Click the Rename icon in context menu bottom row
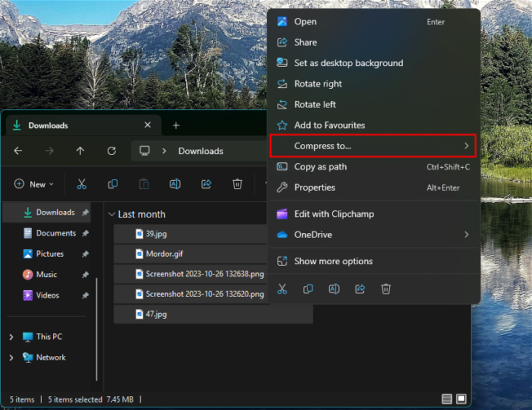532x410 pixels. (334, 289)
